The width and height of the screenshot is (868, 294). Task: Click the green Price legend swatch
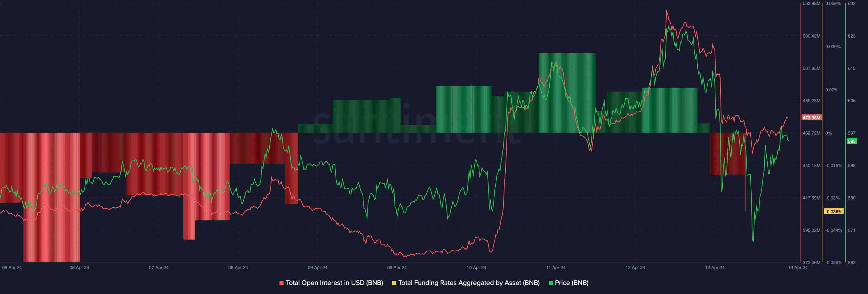pos(551,283)
